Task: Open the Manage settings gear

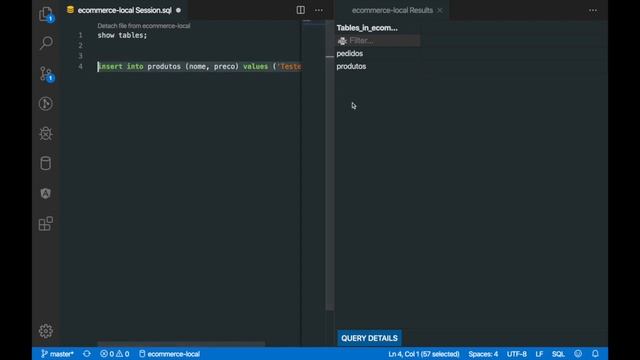Action: 46,331
